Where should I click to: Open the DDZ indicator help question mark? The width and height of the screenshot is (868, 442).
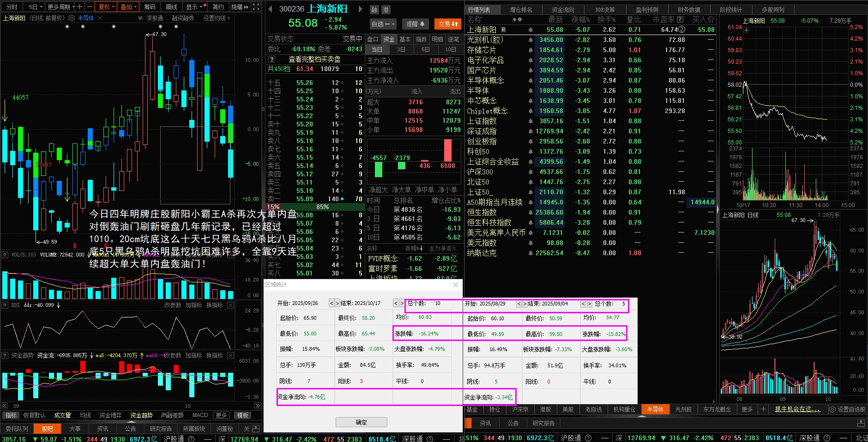pos(5,305)
